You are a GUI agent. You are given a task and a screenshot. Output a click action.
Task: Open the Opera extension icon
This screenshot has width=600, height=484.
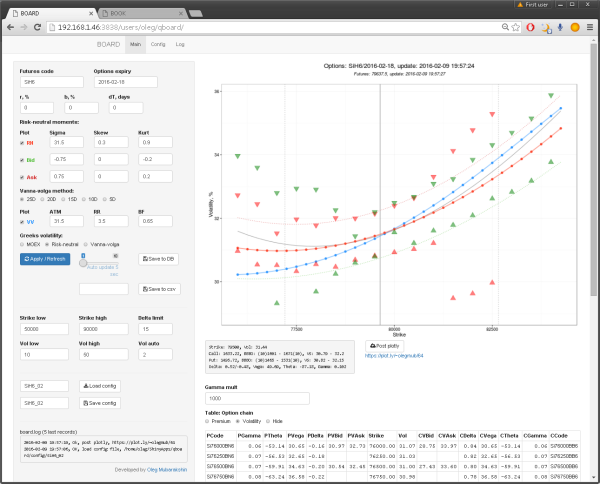[x=530, y=27]
